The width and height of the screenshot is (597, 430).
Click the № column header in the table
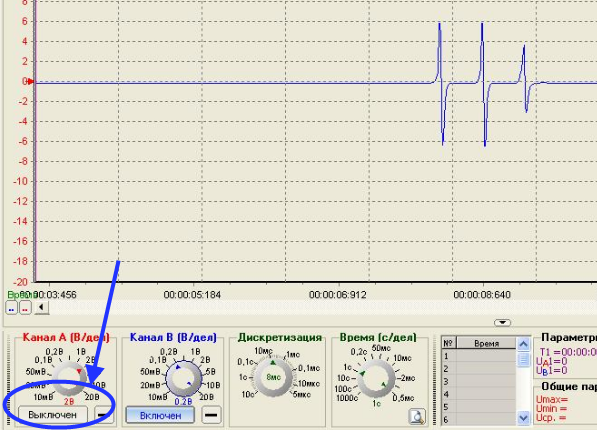pyautogui.click(x=449, y=343)
